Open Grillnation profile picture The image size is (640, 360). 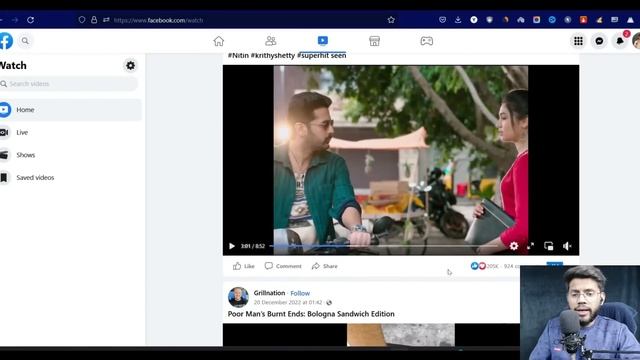point(238,297)
